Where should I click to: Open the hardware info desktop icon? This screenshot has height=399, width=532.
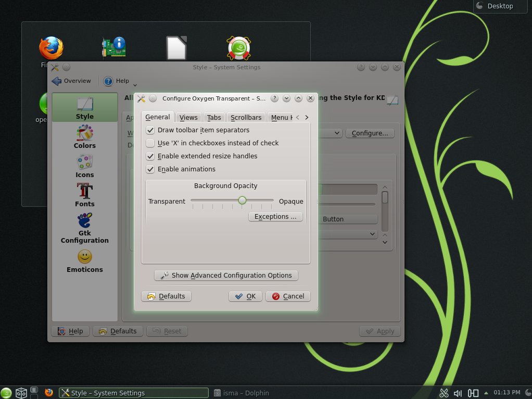114,47
